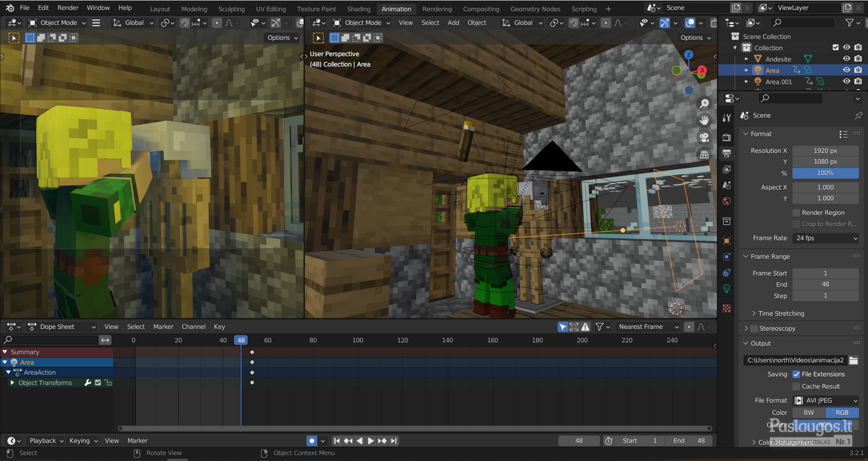Open the Dope Sheet mode dropdown
Image resolution: width=868 pixels, height=461 pixels.
[61, 327]
